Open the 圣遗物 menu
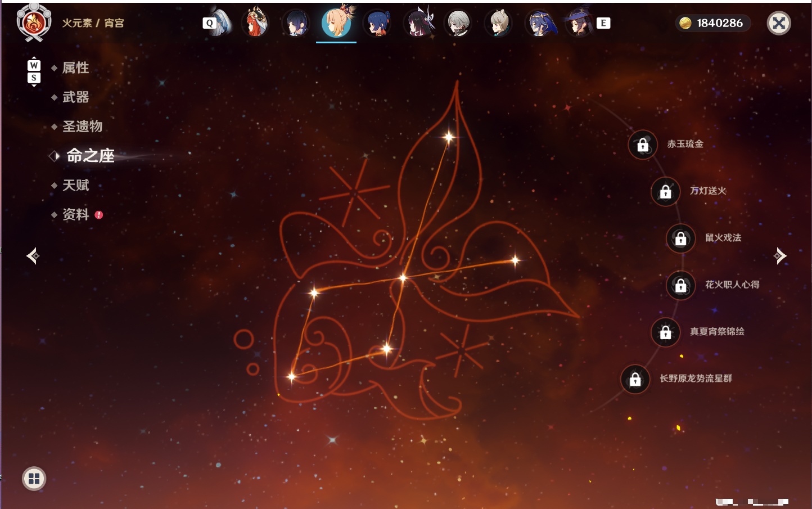Image resolution: width=812 pixels, height=509 pixels. click(x=82, y=127)
